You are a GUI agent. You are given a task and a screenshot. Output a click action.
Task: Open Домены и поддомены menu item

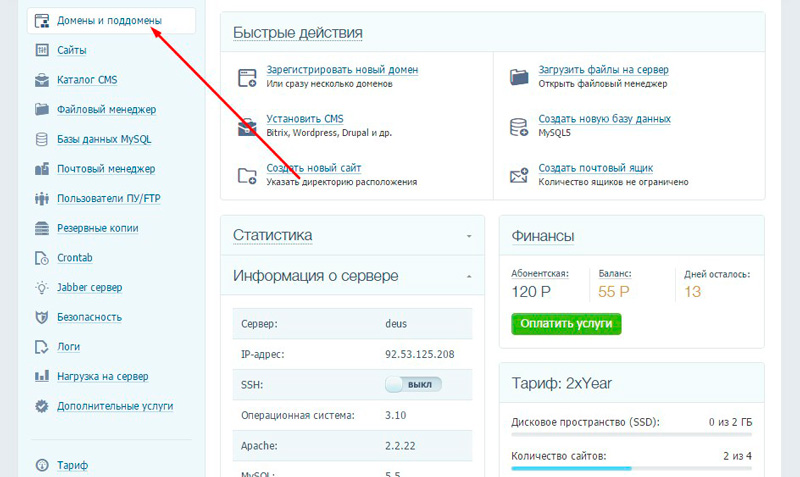[109, 20]
